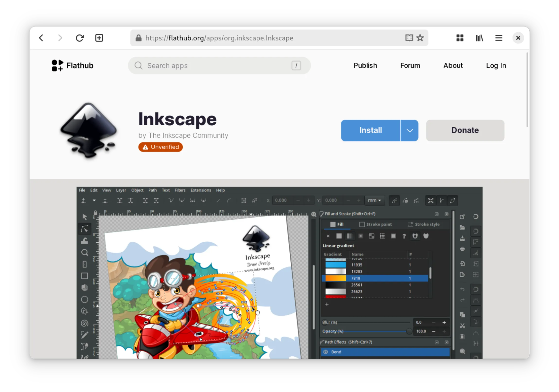Switch to the Stroke paint tab
The height and width of the screenshot is (392, 559).
(376, 225)
